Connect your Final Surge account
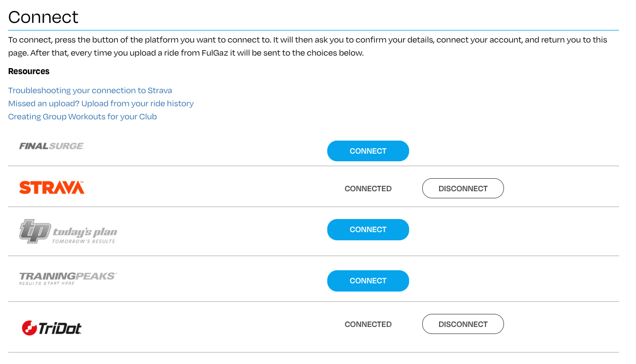 pyautogui.click(x=368, y=151)
